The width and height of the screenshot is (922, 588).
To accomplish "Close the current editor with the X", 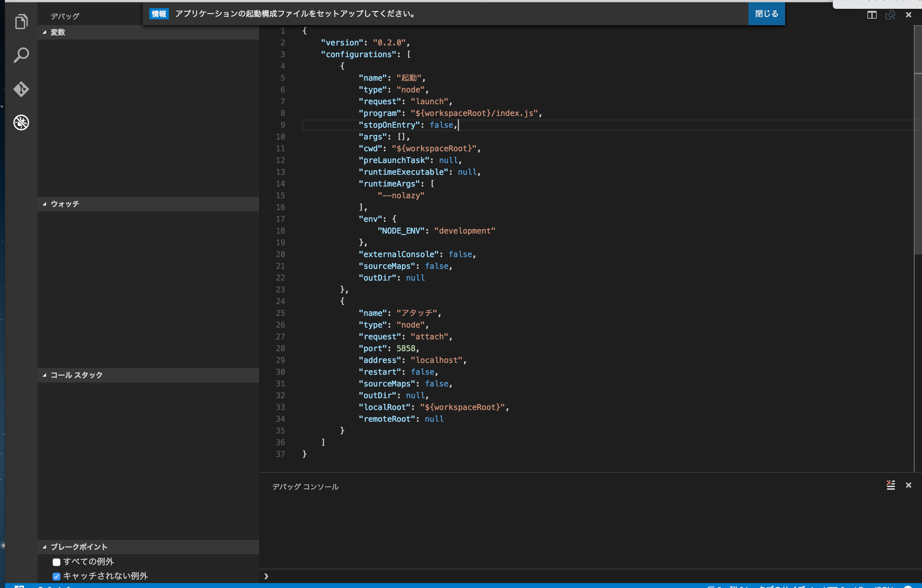I will pos(909,15).
